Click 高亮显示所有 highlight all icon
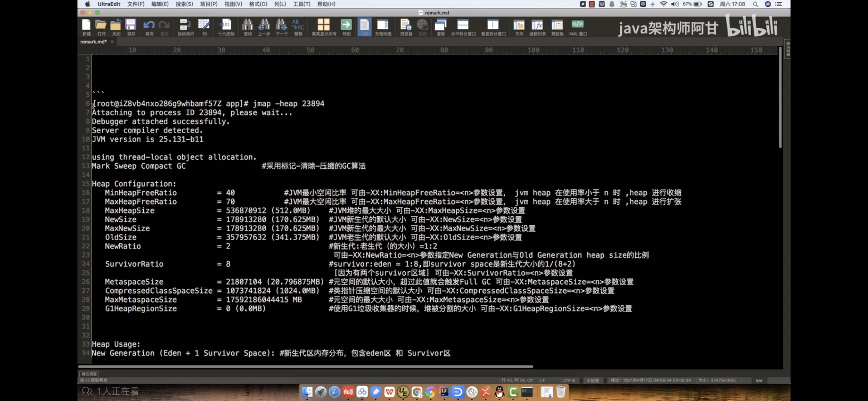 click(x=324, y=27)
